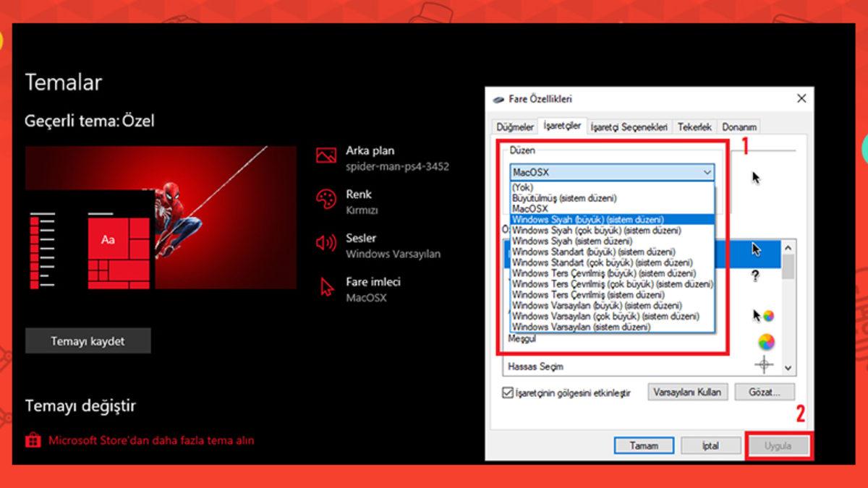
Task: Click the help pointer with question mark preview
Action: pos(754,275)
